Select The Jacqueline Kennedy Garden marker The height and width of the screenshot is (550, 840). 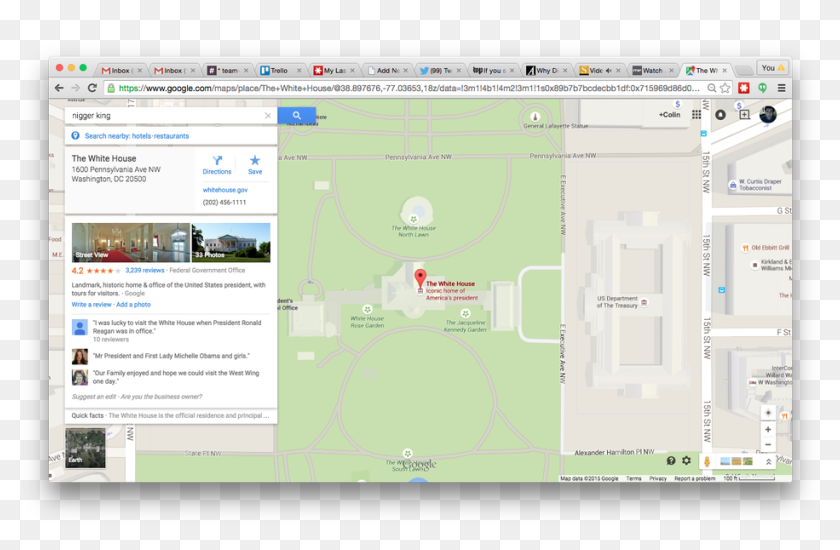pos(466,313)
